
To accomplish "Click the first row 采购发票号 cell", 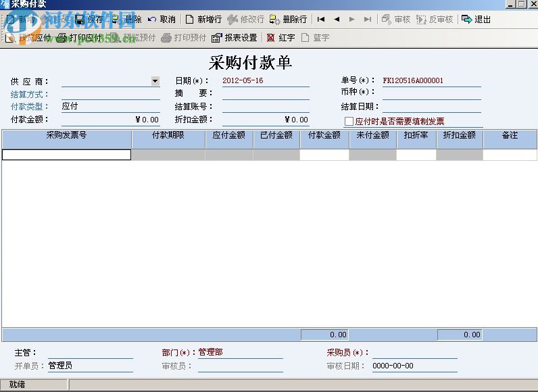I will point(66,155).
